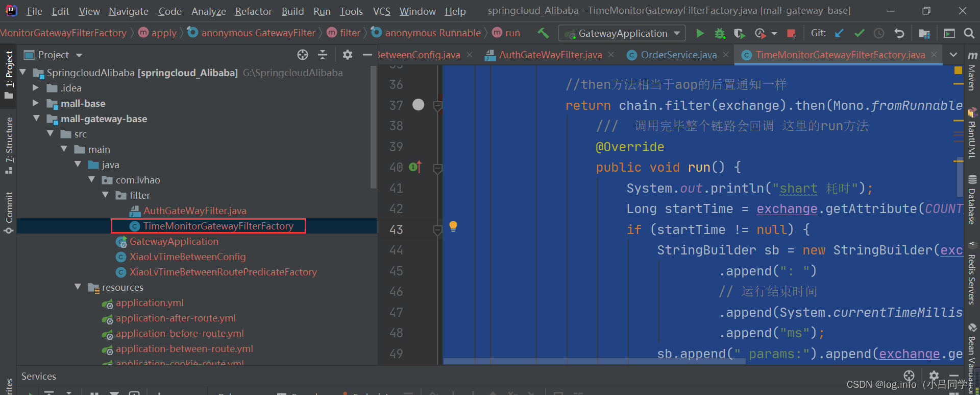Stop the running process red square

791,33
